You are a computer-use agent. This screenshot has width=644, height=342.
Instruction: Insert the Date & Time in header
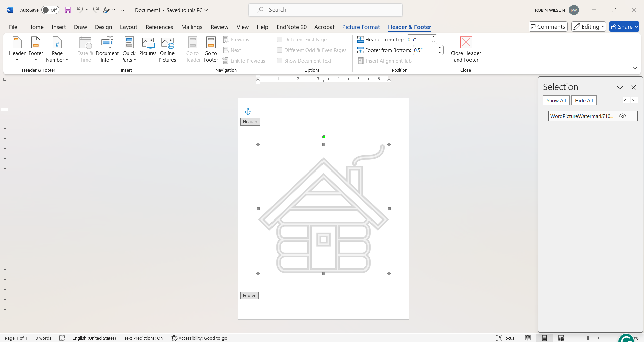pyautogui.click(x=85, y=50)
